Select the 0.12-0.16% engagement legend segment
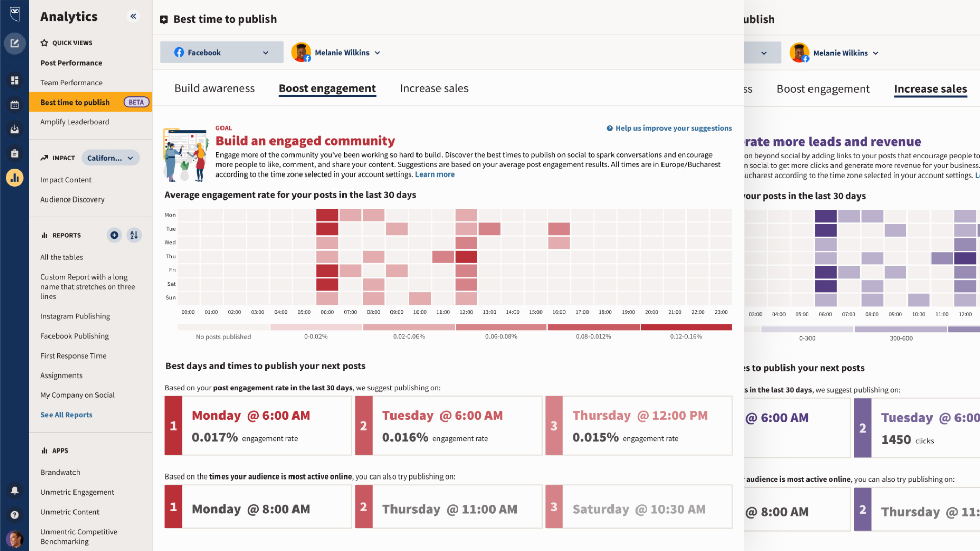The height and width of the screenshot is (551, 980). click(686, 328)
